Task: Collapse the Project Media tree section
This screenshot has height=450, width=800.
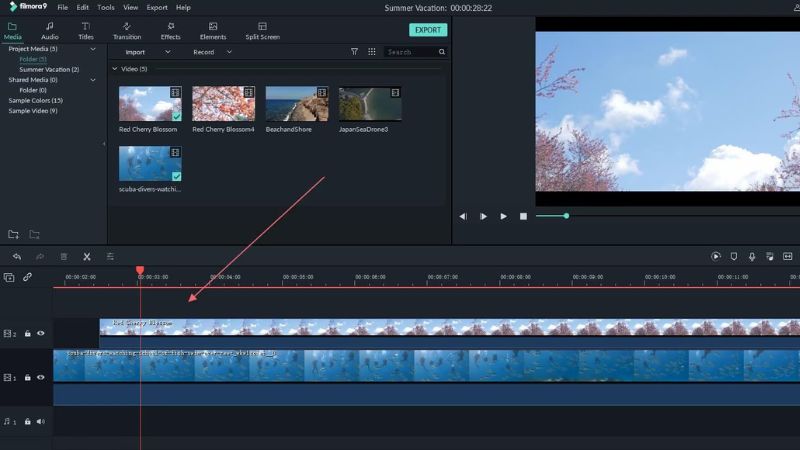Action: click(93, 48)
